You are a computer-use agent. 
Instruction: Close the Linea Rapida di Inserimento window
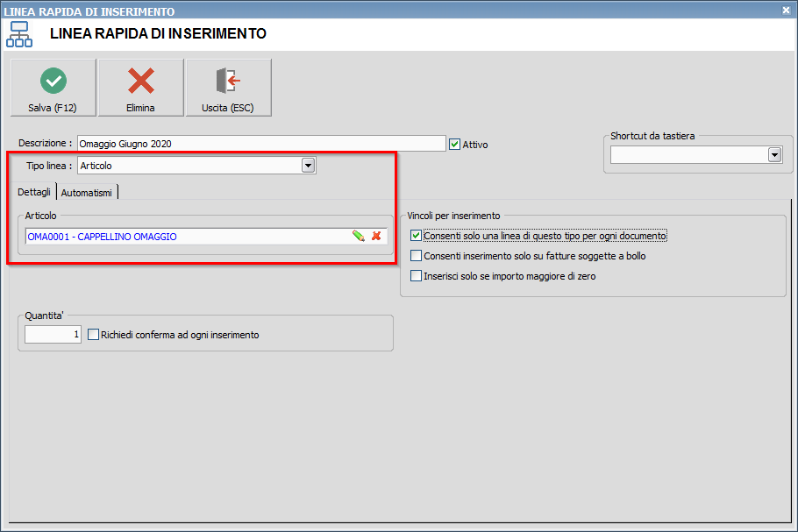(x=786, y=11)
